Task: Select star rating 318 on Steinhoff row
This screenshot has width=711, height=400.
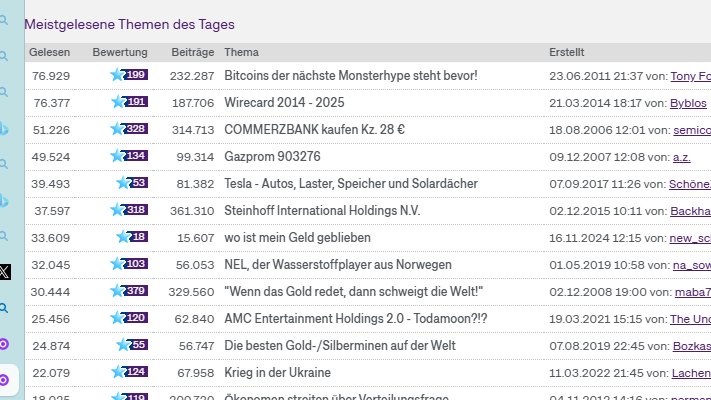Action: [130, 210]
